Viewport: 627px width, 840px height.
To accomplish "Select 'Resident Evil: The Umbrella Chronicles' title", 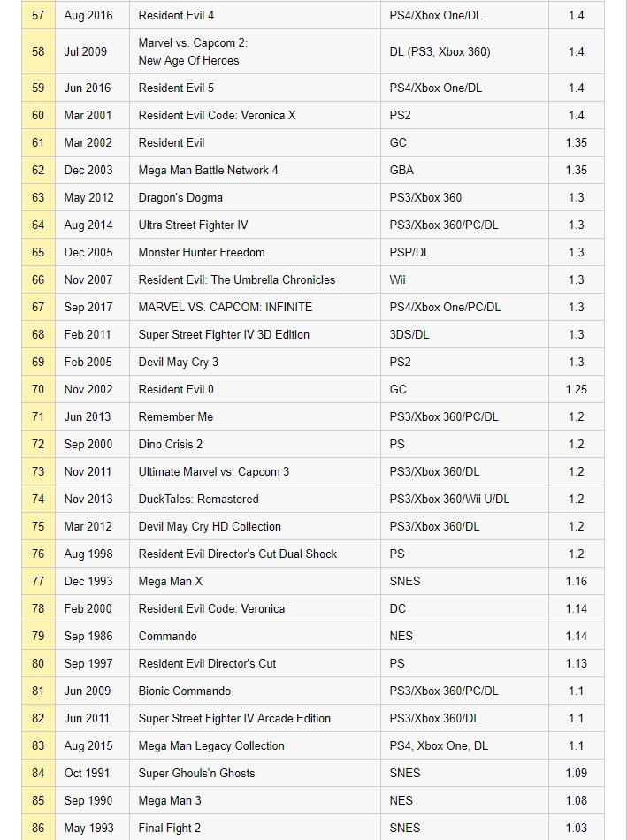I will [237, 279].
